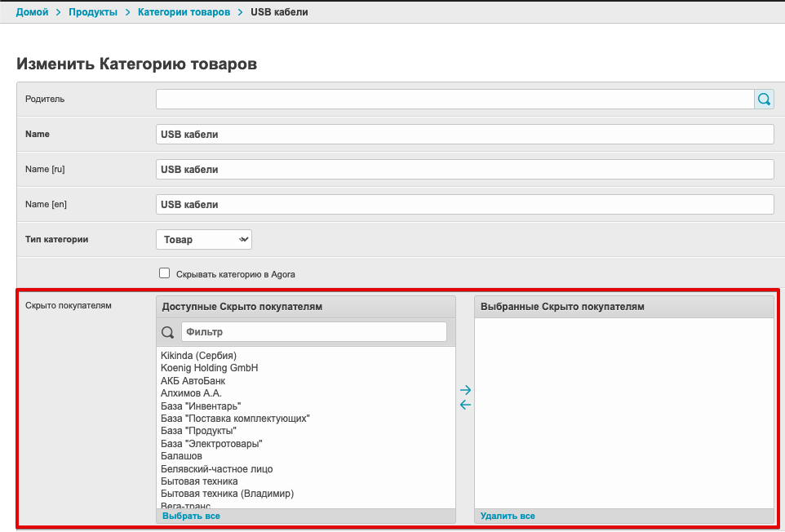Choose 'База "Электротовары"' from available buyers
Screen dimensions: 785x532
pyautogui.click(x=211, y=444)
